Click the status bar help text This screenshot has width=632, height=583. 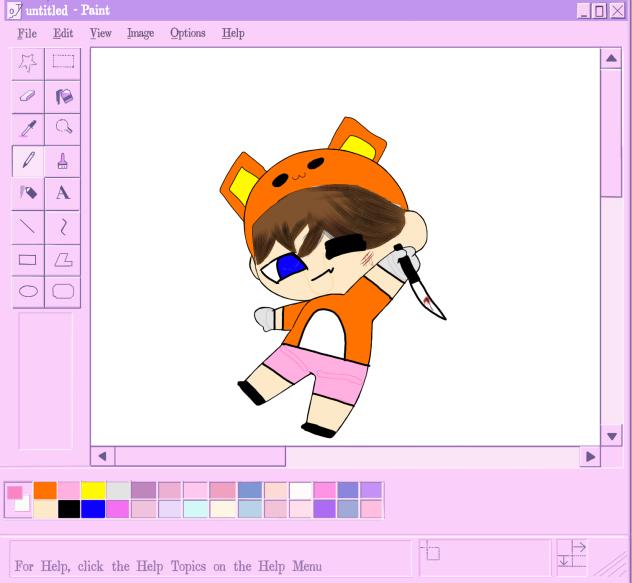click(168, 566)
